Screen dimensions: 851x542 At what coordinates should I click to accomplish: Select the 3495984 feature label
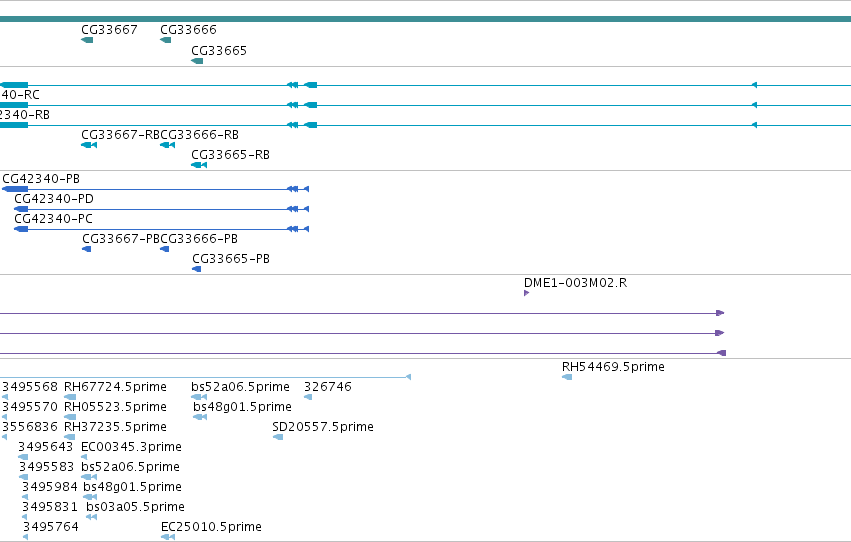(x=49, y=487)
